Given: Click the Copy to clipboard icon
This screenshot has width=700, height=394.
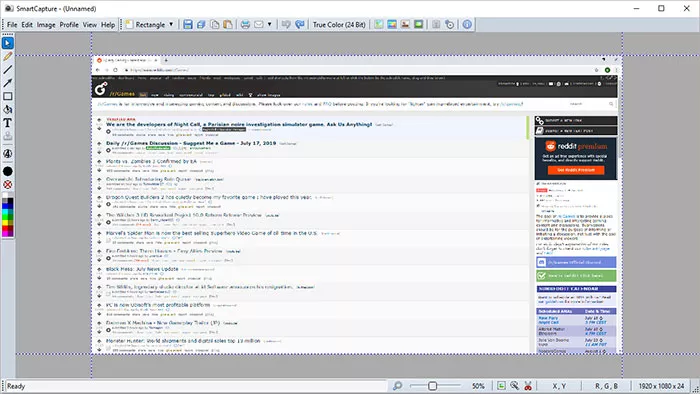Looking at the screenshot, I should 215,25.
